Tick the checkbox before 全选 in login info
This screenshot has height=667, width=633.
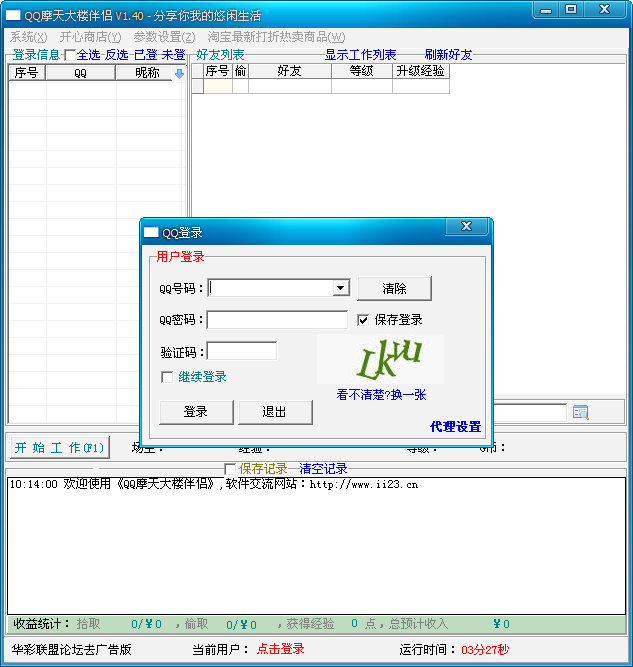tap(70, 55)
